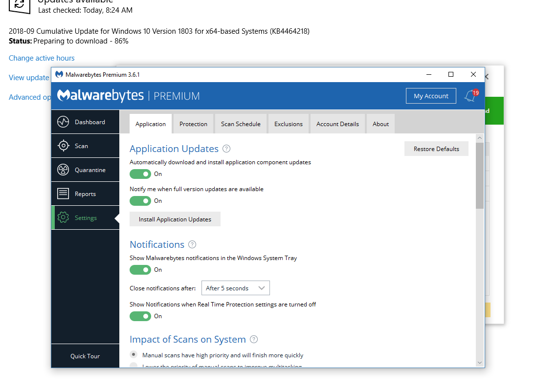Open help icon beside Notifications heading
Image resolution: width=536 pixels, height=392 pixels.
[192, 244]
